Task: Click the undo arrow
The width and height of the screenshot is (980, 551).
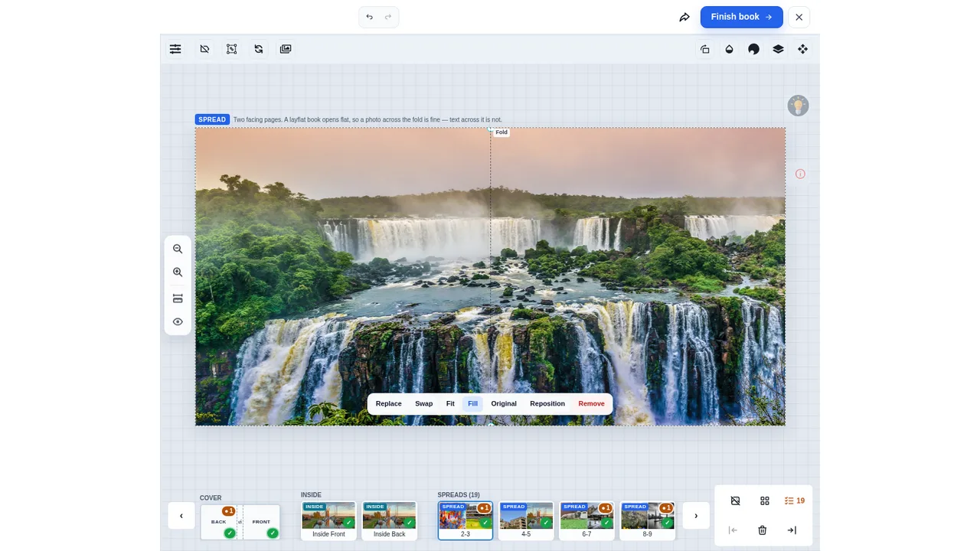Action: tap(370, 17)
